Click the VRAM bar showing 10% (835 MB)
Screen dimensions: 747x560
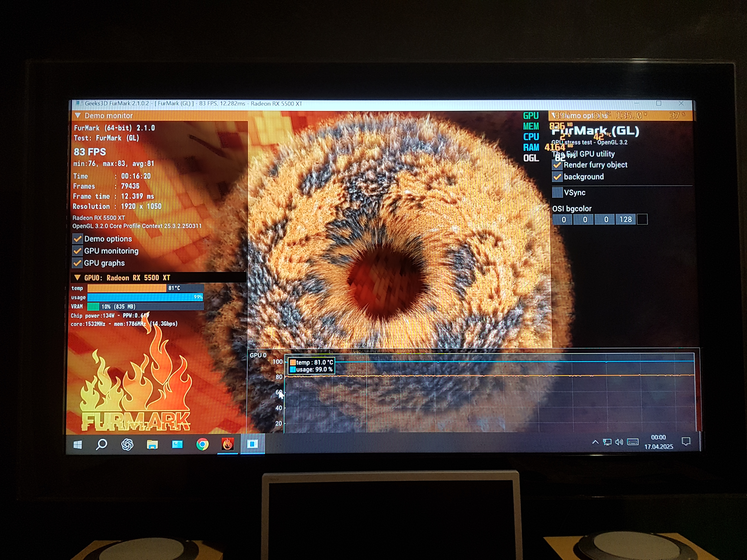coord(146,306)
